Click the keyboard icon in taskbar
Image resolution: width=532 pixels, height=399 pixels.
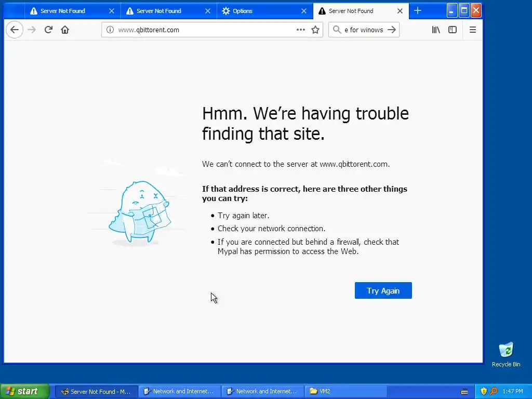point(464,392)
